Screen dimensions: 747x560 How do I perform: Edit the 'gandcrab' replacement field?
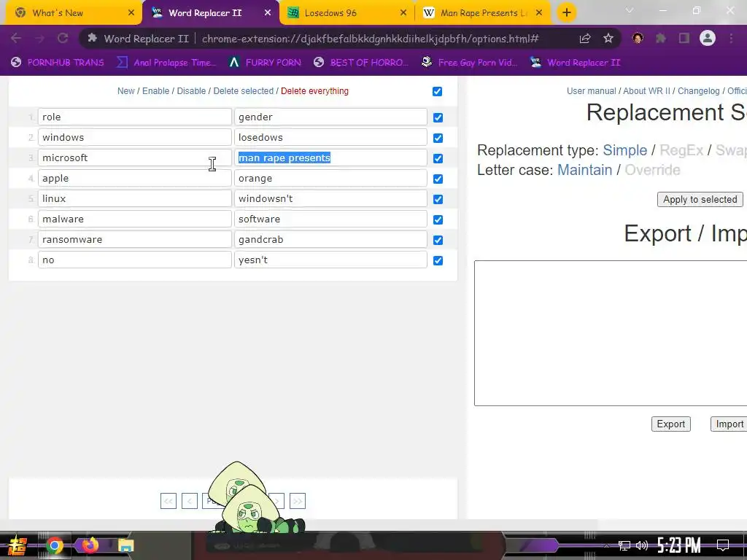coord(330,239)
